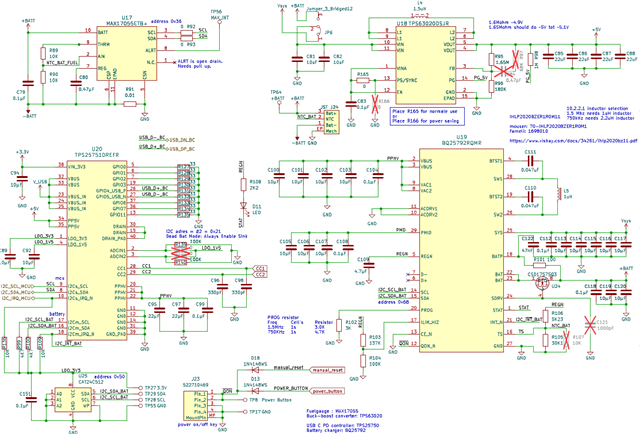Click the vishay.com datasheet URL
The height and width of the screenshot is (434, 640).
point(573,141)
